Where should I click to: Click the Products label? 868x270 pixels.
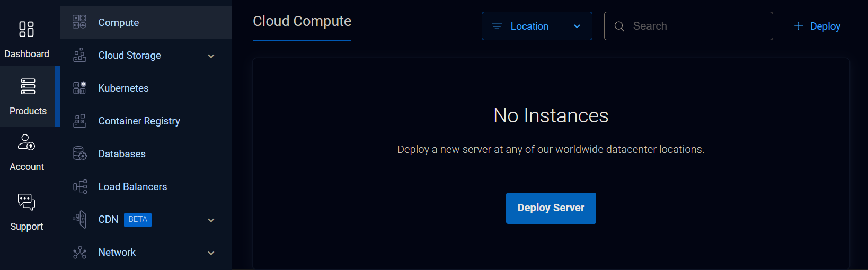pos(28,111)
